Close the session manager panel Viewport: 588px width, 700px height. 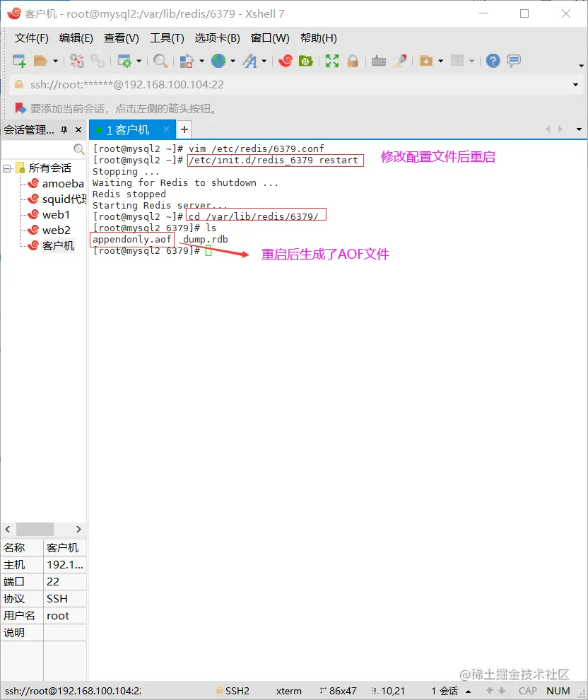[78, 130]
